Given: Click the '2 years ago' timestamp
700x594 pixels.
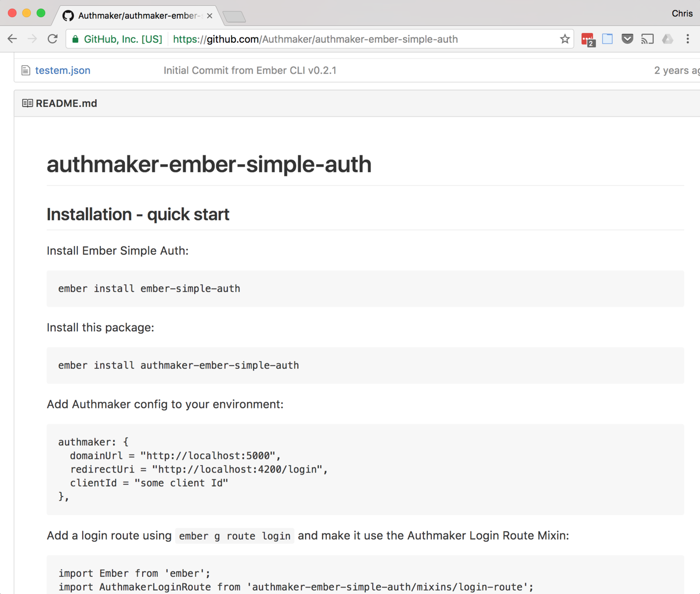Looking at the screenshot, I should tap(677, 70).
